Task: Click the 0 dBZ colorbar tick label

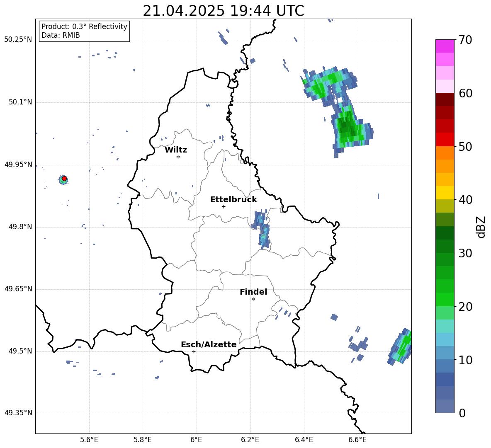Action: (x=462, y=413)
